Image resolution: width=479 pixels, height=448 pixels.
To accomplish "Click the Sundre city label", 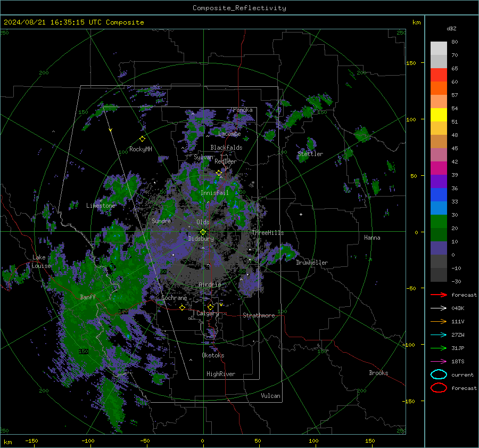I will click(161, 221).
